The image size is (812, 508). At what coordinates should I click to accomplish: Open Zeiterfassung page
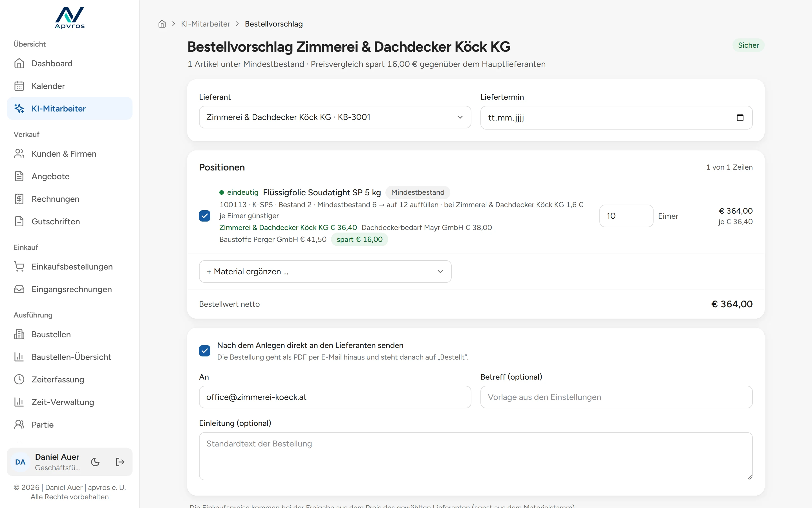point(69,379)
